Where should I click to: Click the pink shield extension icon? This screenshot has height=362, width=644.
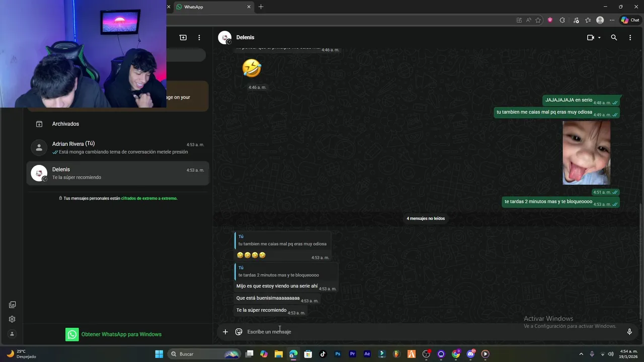[550, 20]
